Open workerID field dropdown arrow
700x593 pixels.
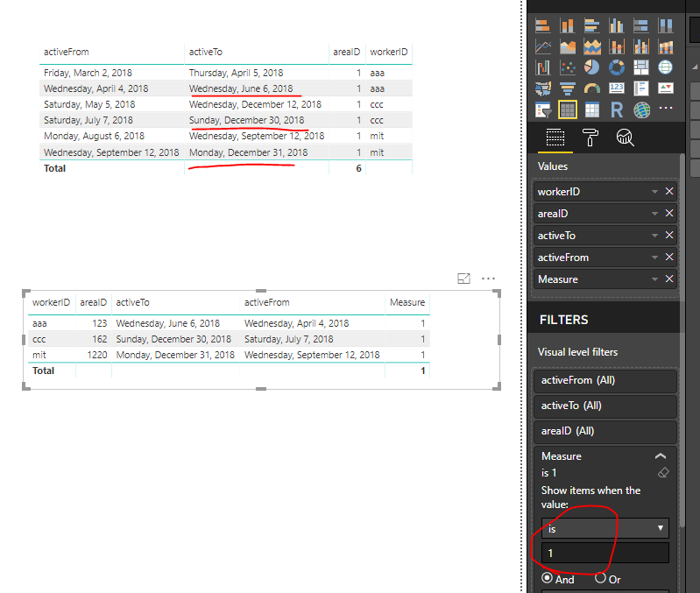[654, 192]
